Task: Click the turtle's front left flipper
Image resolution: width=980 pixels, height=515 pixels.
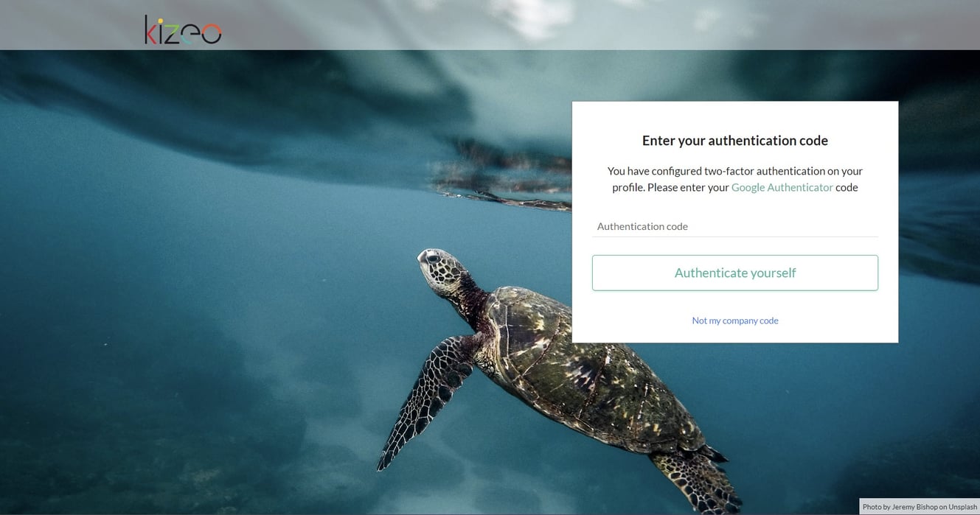Action: click(x=424, y=402)
